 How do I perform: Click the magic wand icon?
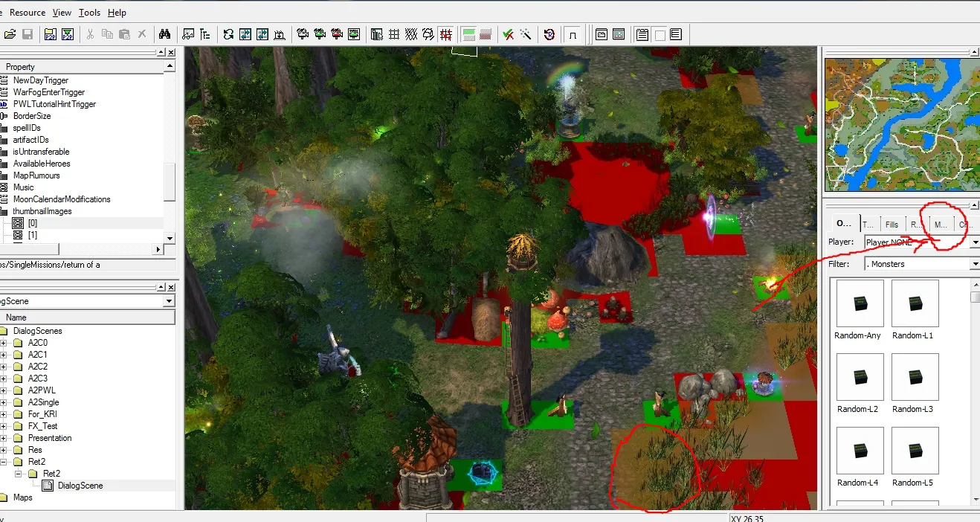click(526, 34)
